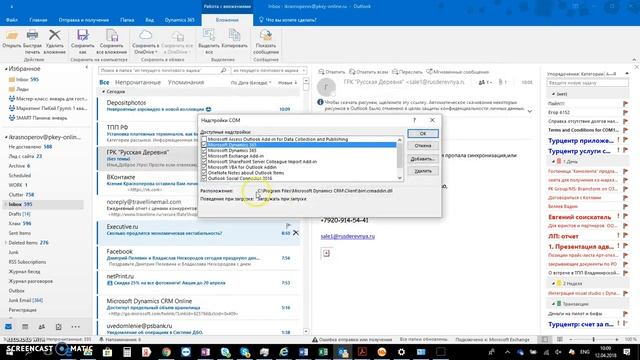Image resolution: width=640 pixels, height=360 pixels.
Task: Flag the Executive.ru message
Action: [288, 226]
